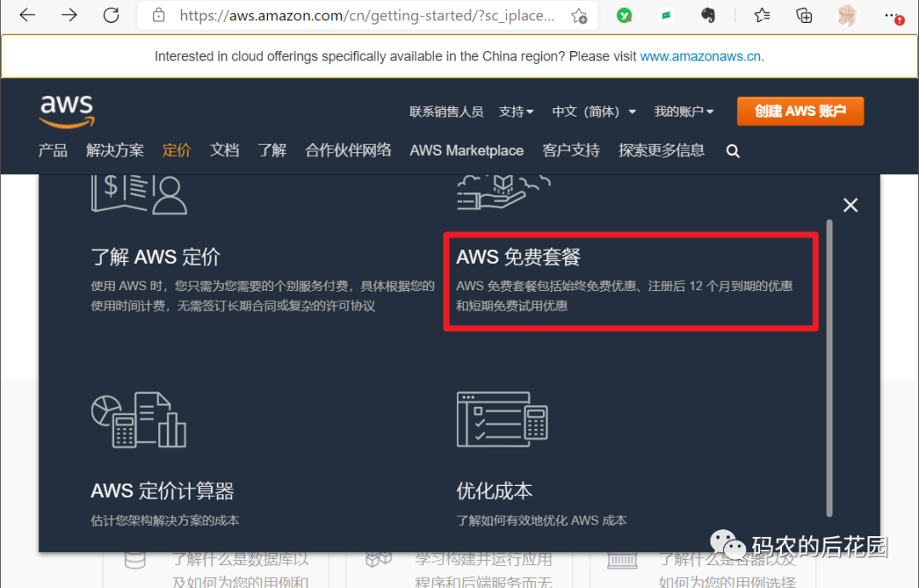Expand the 中文 (简体) language dropdown
Image resolution: width=919 pixels, height=588 pixels.
(x=594, y=111)
